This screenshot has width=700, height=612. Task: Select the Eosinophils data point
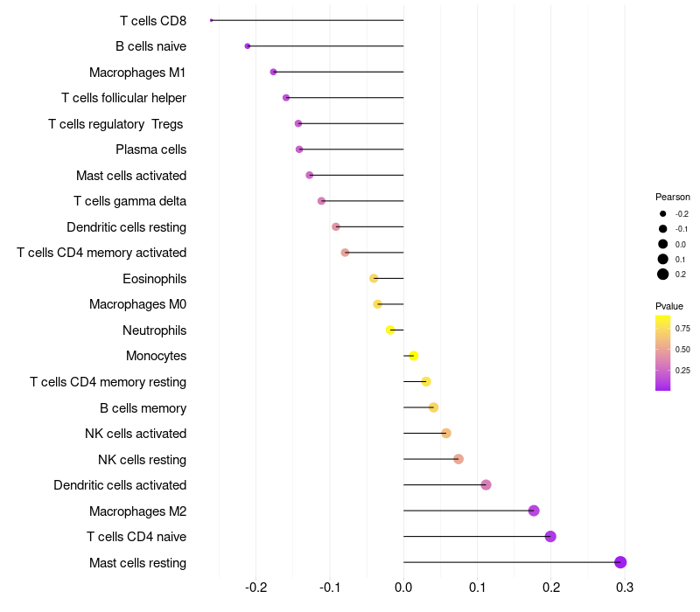click(374, 278)
